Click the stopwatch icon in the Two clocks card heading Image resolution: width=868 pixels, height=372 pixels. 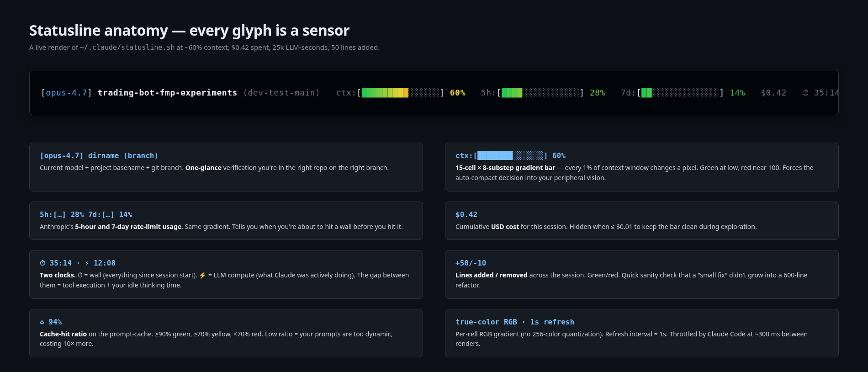click(42, 263)
